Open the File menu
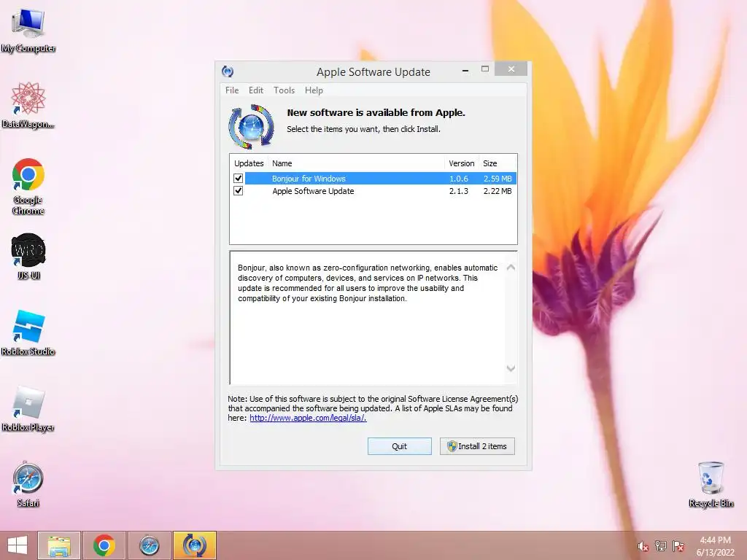The width and height of the screenshot is (747, 560). tap(232, 90)
